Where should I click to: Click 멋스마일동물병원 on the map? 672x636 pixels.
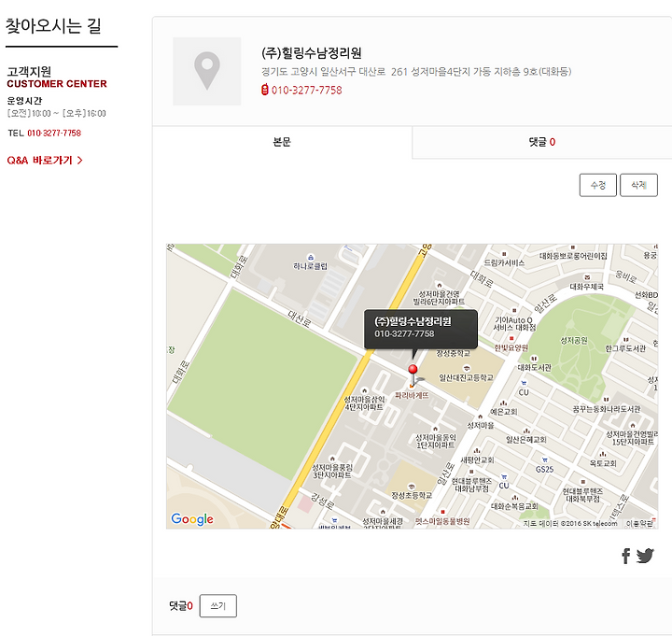point(442,521)
